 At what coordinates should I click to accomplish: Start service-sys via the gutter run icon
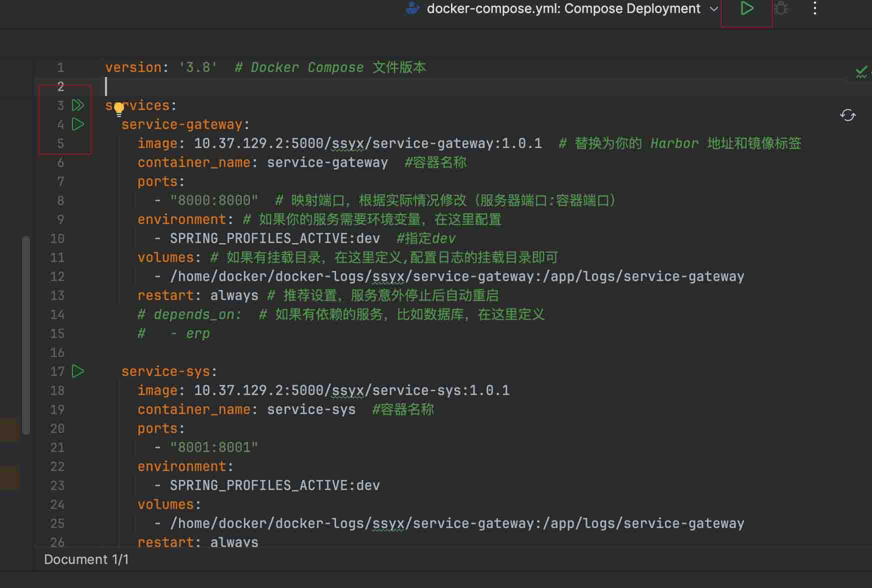pos(78,371)
